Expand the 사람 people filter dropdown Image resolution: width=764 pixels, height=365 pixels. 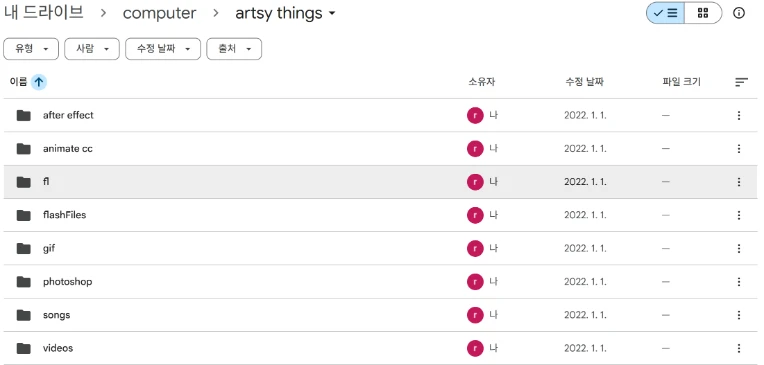92,49
